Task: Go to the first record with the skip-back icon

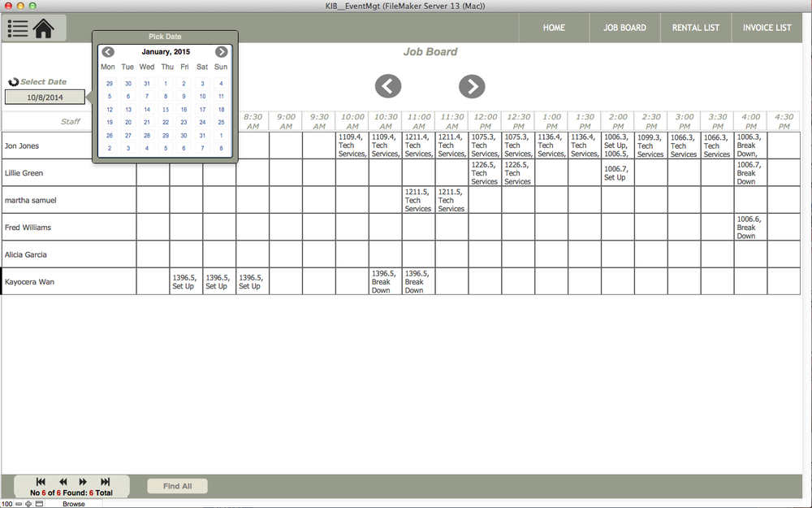Action: tap(40, 480)
